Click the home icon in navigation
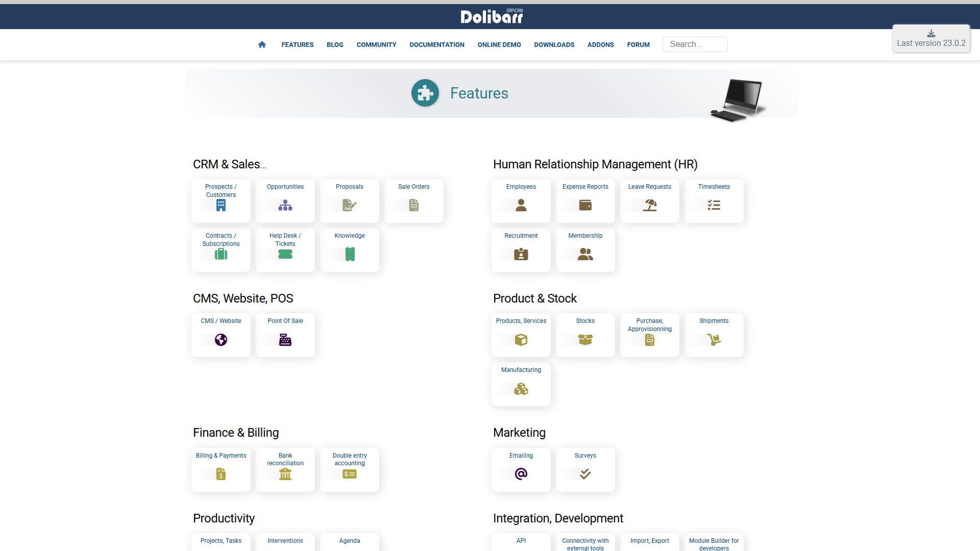This screenshot has width=980, height=551. [262, 44]
